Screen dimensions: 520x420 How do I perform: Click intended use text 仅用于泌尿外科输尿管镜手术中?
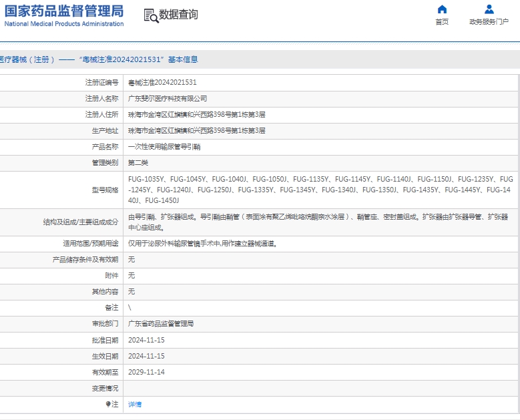click(203, 244)
